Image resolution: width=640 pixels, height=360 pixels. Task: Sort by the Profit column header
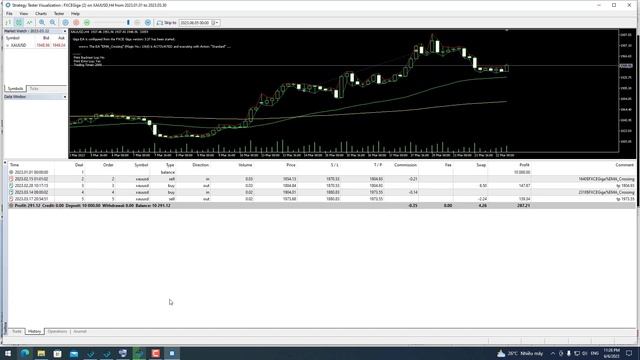pos(524,165)
